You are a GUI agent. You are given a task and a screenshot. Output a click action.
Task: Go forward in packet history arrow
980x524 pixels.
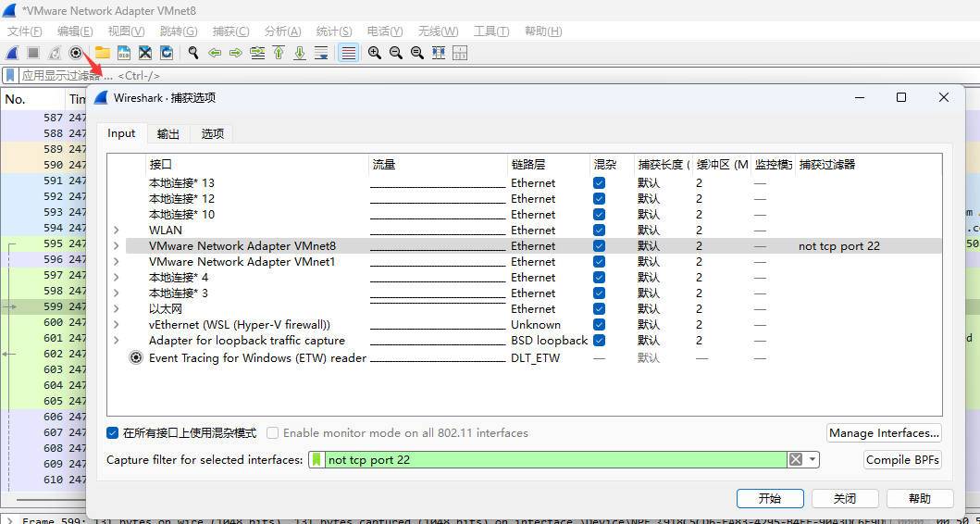(236, 53)
